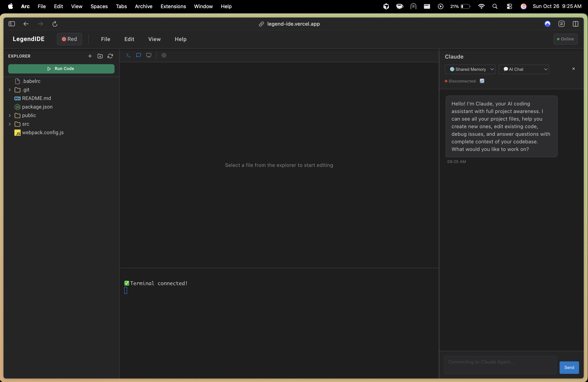
Task: Click the reconnect icon next to Disconnected
Action: [x=482, y=81]
